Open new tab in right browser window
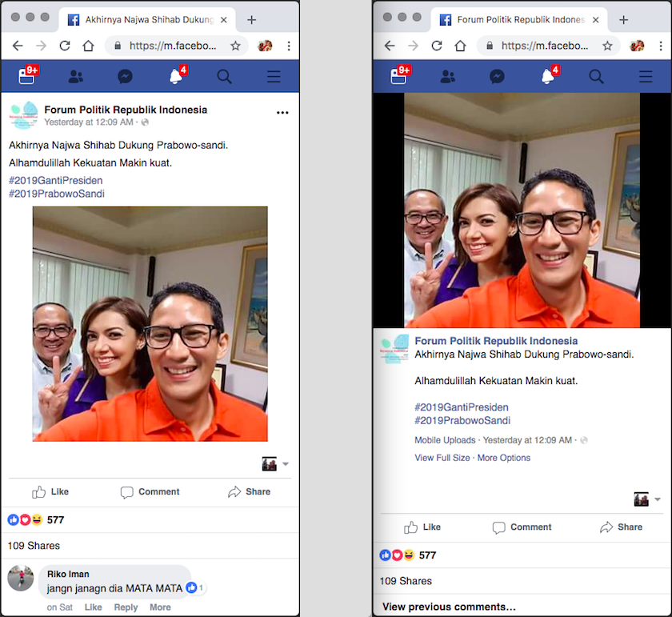 624,20
